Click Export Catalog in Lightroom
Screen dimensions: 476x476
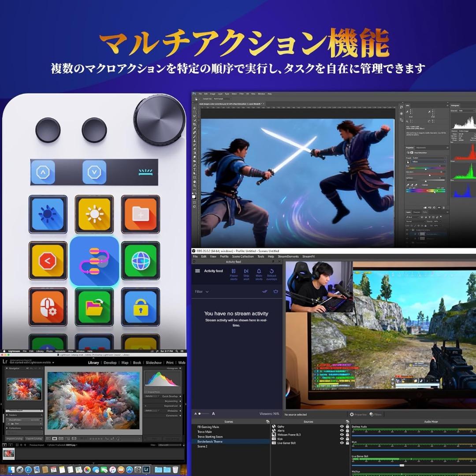[x=33, y=439]
